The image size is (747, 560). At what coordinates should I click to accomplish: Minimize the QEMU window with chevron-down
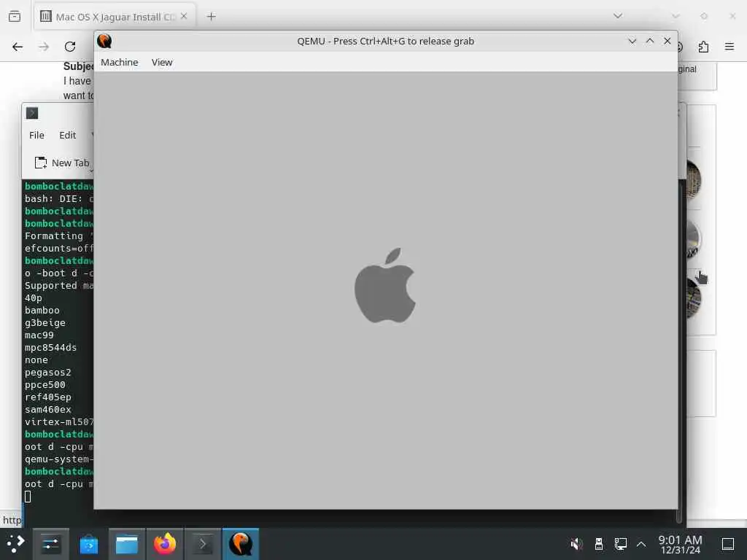click(632, 41)
